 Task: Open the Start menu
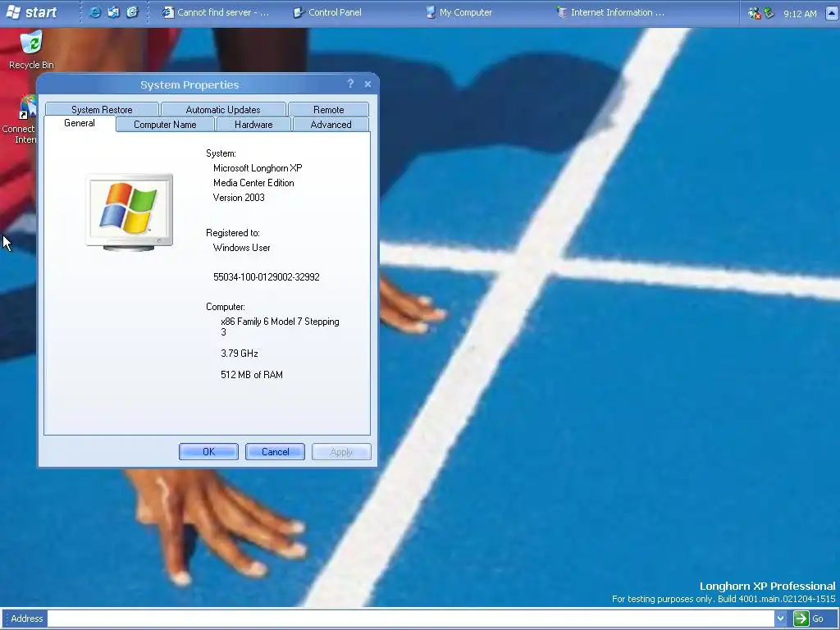coord(31,11)
